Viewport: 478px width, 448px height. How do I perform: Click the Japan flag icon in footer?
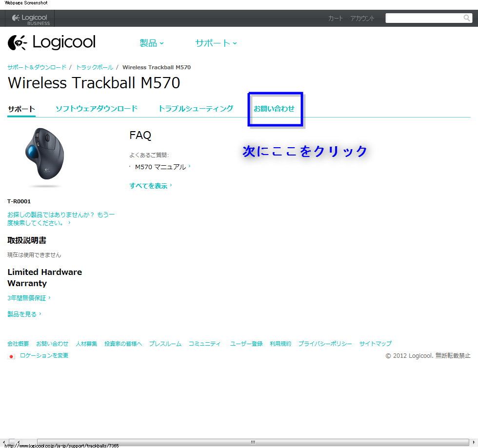coord(11,356)
